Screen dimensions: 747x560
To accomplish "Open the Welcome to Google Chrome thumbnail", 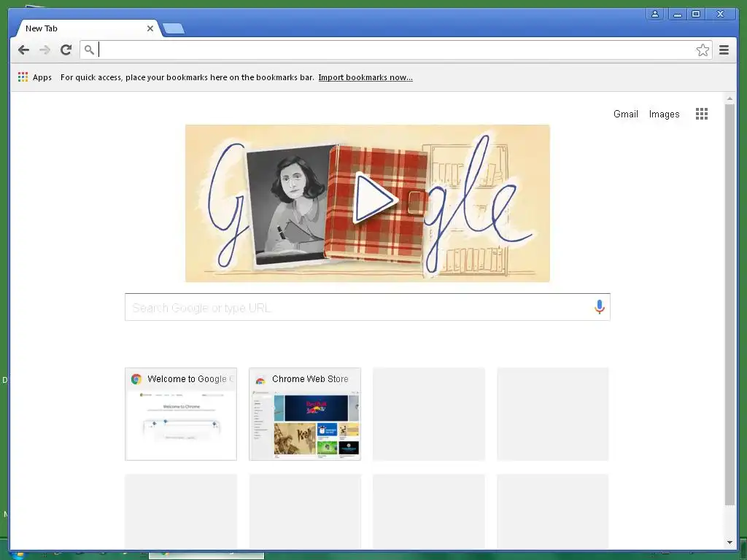I will pos(181,414).
